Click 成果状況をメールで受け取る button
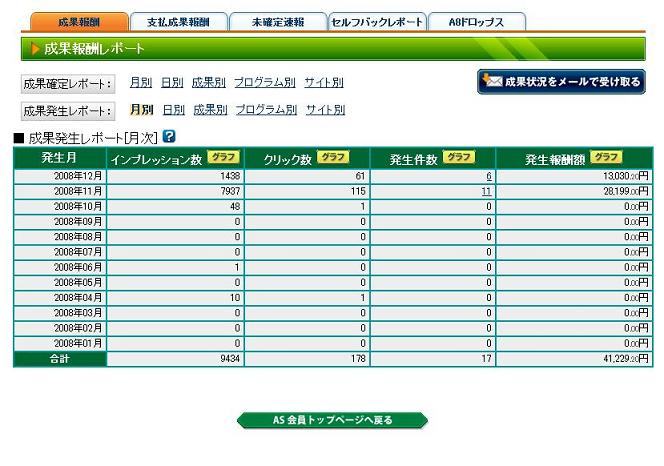 (561, 81)
